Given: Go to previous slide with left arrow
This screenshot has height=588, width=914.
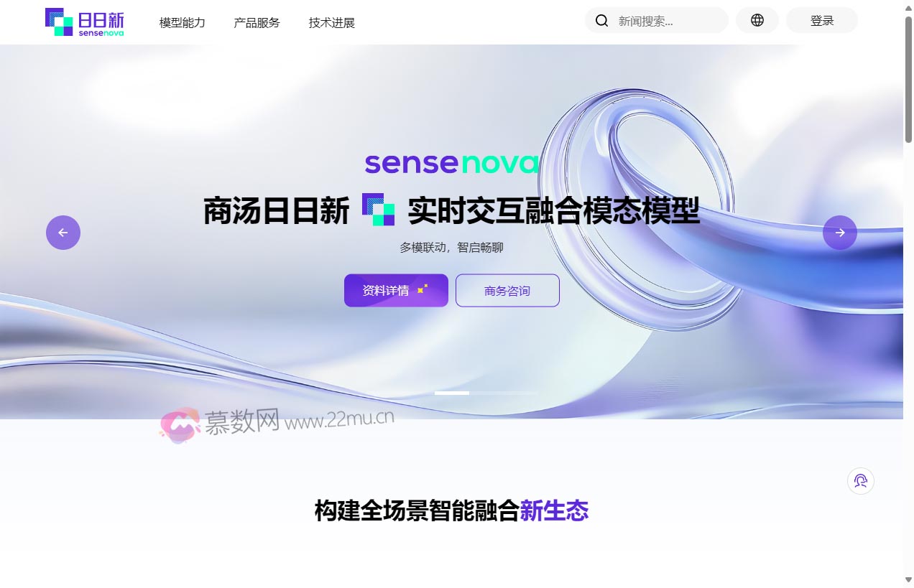Looking at the screenshot, I should tap(63, 233).
